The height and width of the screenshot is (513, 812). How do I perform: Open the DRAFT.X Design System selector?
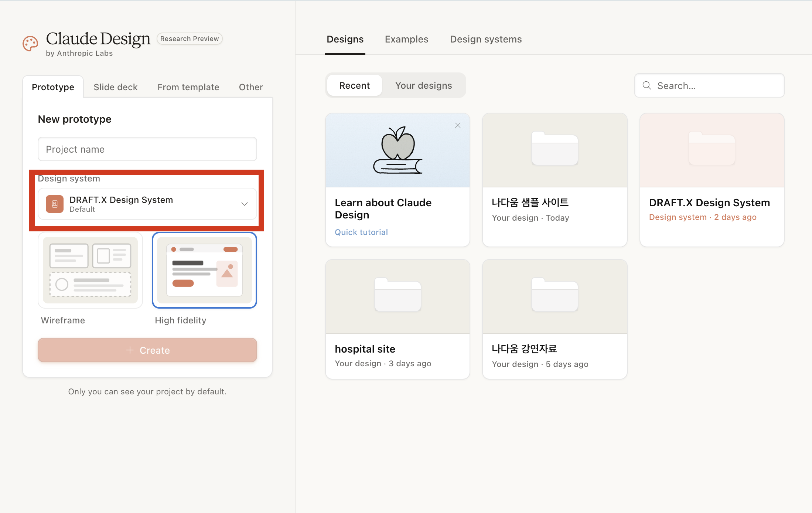[x=147, y=204]
